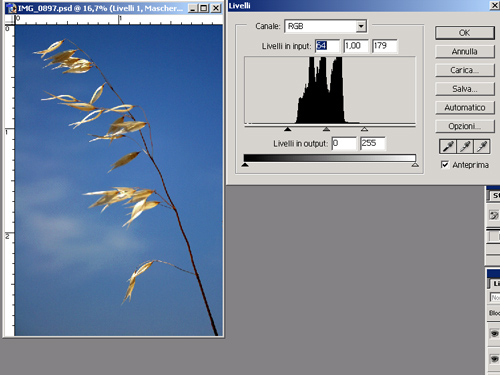Viewport: 500px width, 375px height.
Task: Toggle the Anteprima preview checkbox
Action: (445, 165)
